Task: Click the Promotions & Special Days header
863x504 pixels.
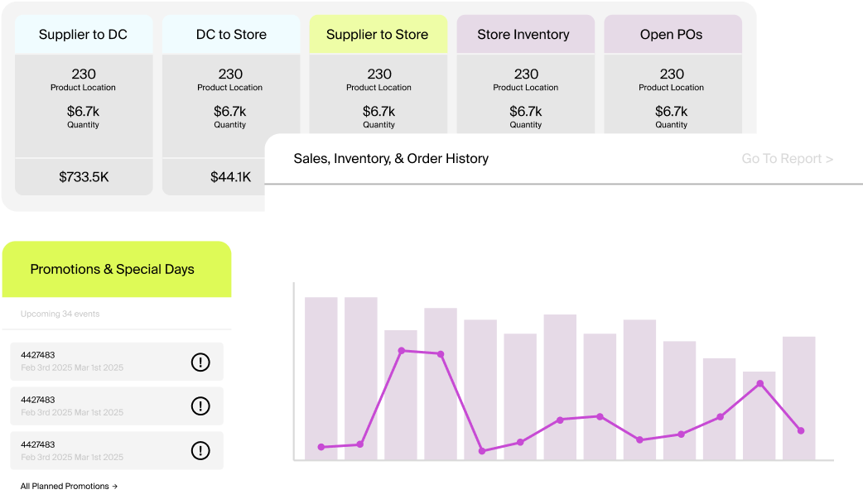Action: [112, 269]
